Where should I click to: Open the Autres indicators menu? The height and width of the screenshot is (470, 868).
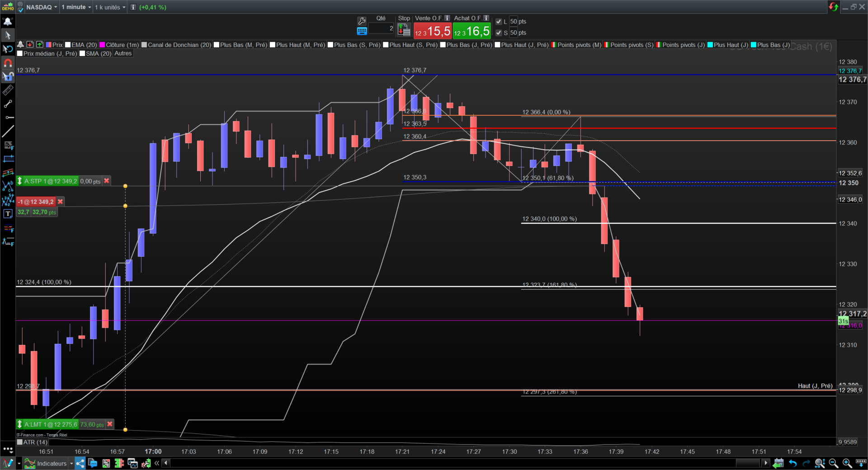[123, 53]
